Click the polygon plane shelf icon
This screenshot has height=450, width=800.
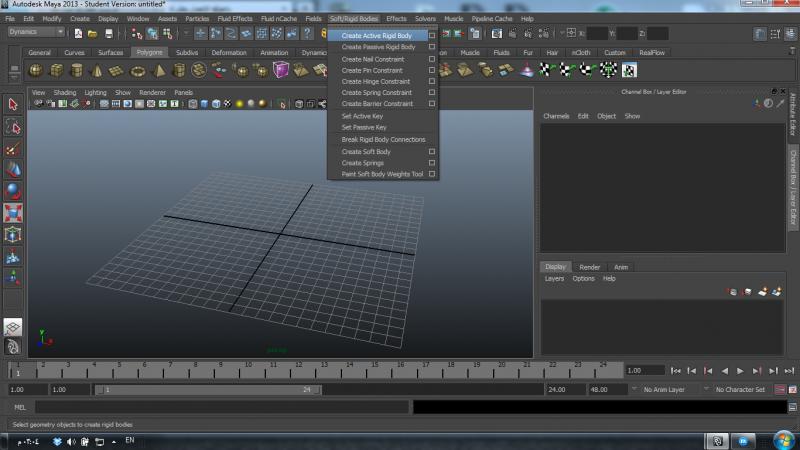pos(117,70)
